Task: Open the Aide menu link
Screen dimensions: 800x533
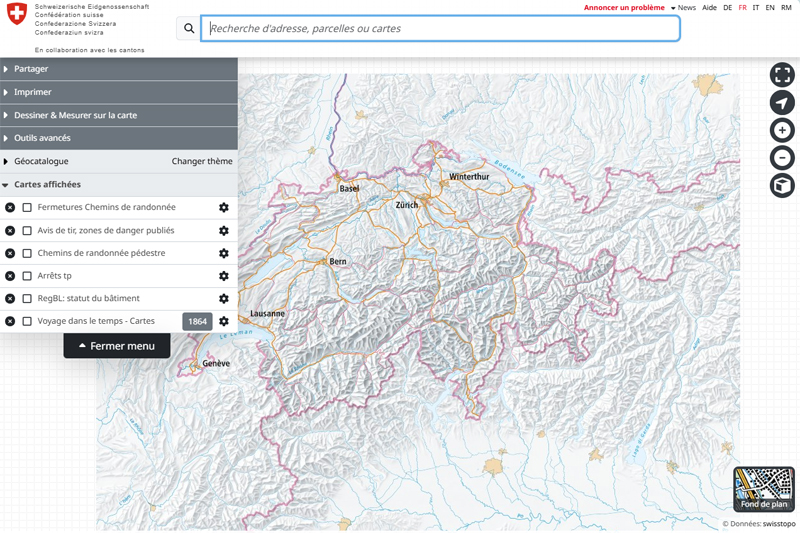Action: click(709, 8)
